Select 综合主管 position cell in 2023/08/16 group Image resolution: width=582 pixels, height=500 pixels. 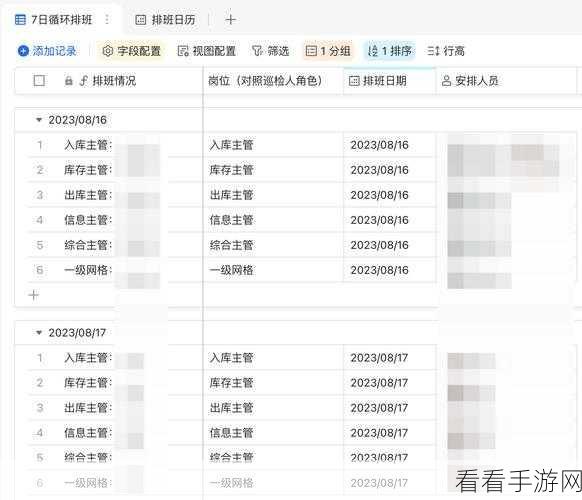[273, 245]
